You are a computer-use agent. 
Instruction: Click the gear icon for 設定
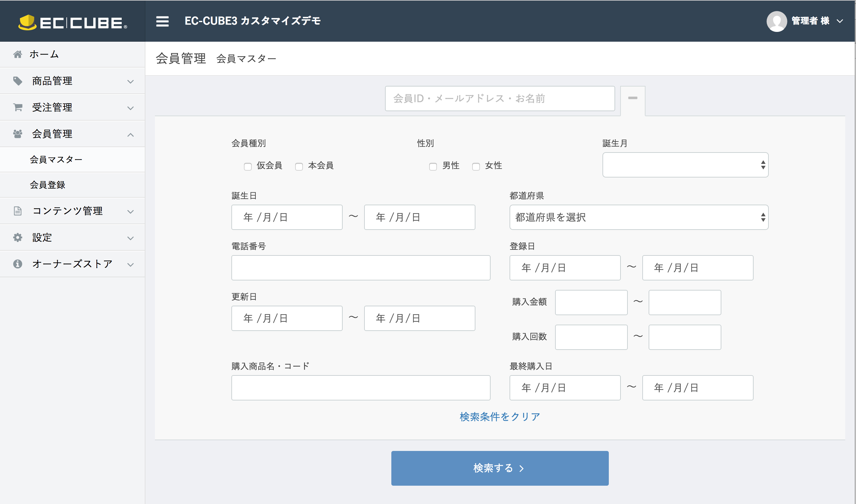(x=18, y=237)
